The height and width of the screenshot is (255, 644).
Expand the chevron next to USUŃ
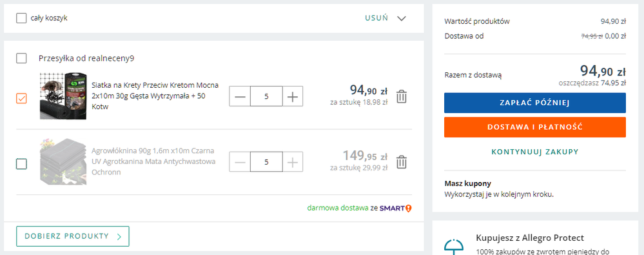point(402,19)
